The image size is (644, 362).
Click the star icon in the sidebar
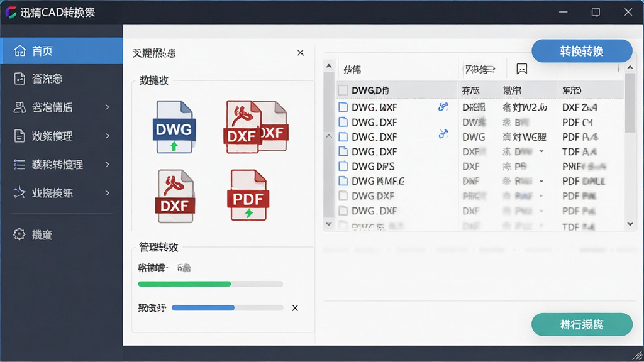(x=19, y=192)
